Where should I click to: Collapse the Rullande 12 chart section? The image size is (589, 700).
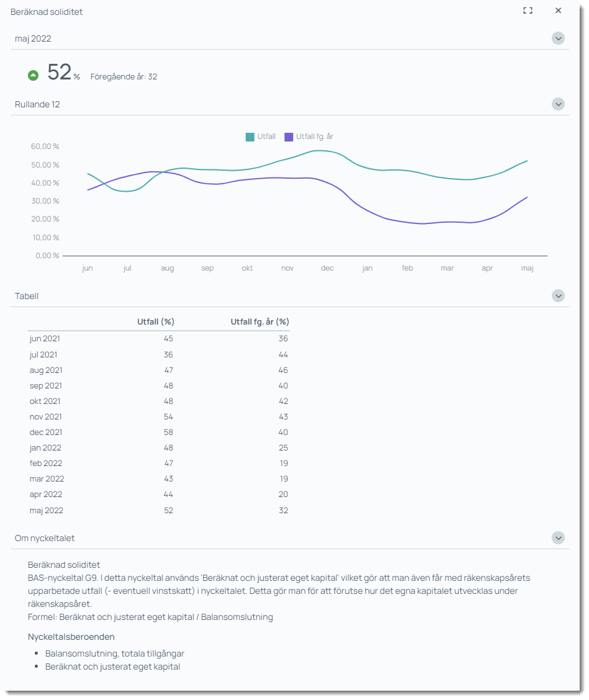click(x=558, y=104)
